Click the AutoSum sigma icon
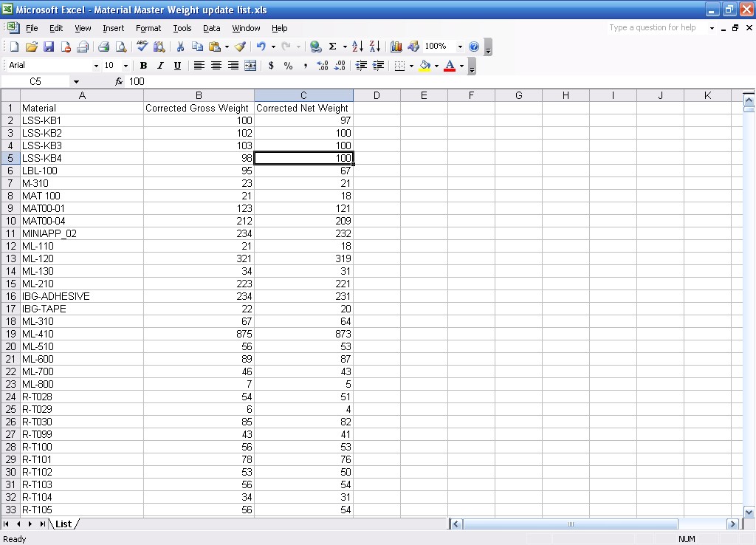 click(x=332, y=47)
